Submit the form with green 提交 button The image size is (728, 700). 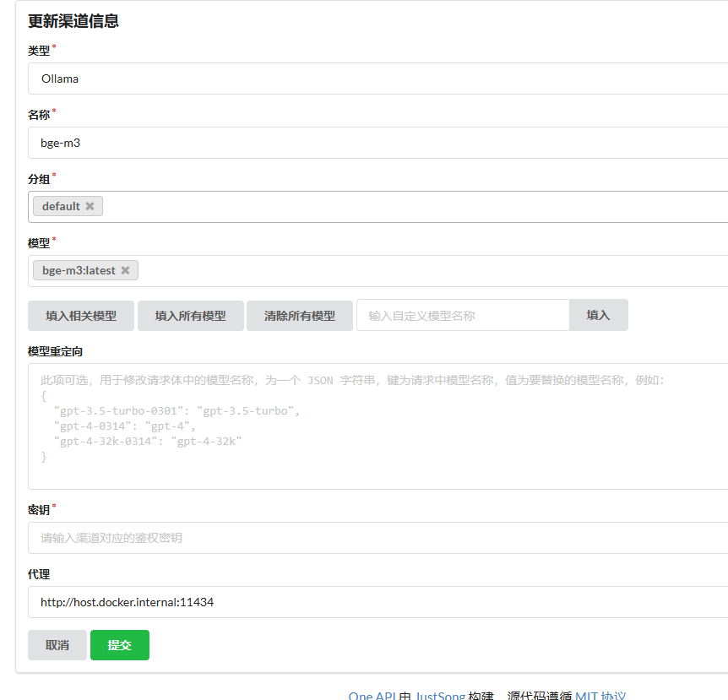(120, 645)
